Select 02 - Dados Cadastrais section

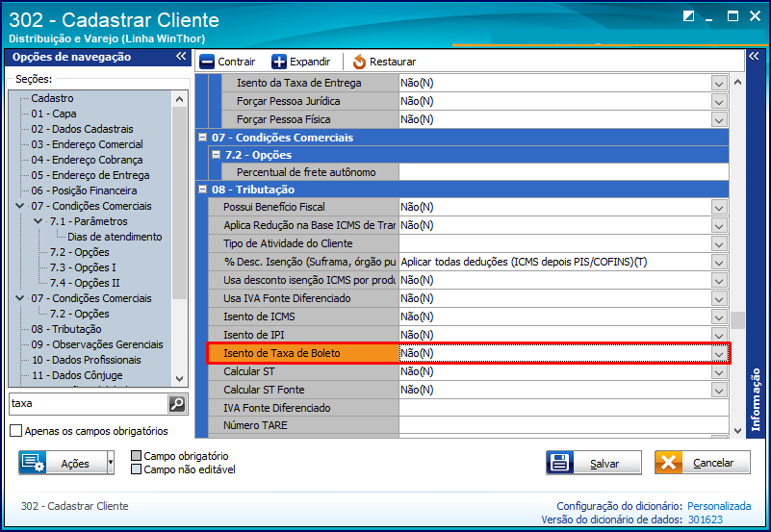[x=82, y=129]
